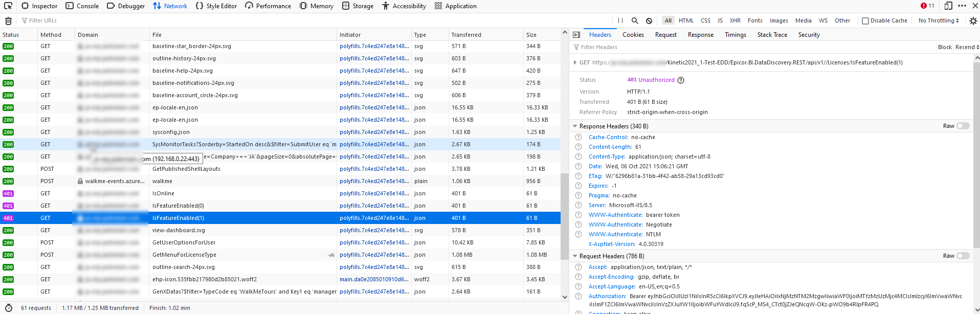This screenshot has width=980, height=314.
Task: Switch to the Debugger panel
Action: [126, 6]
